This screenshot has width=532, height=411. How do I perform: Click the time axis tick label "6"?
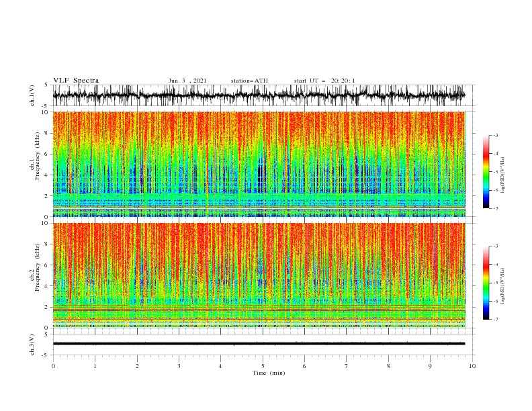coord(304,366)
